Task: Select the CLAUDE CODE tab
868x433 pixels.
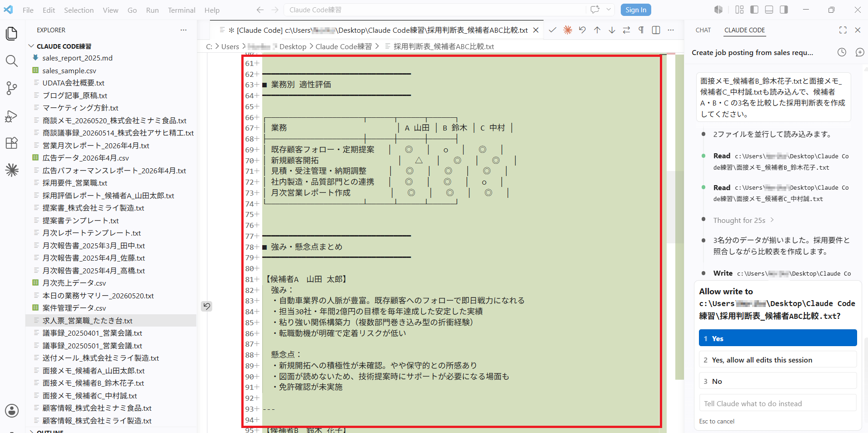Action: [x=744, y=30]
